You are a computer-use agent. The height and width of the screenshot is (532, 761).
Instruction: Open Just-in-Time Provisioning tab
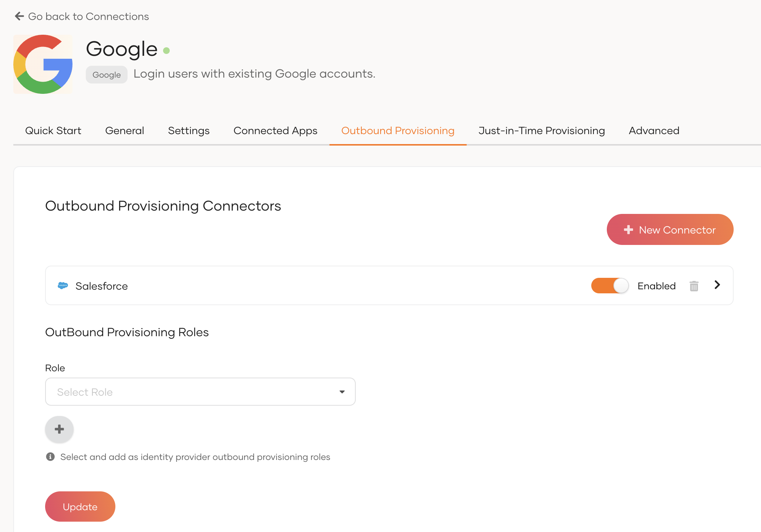pos(542,131)
